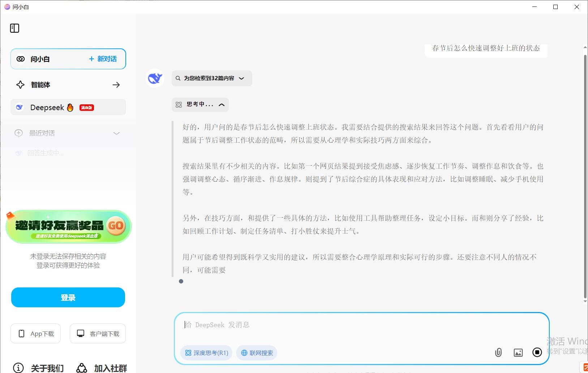Upload an image using the picture icon
This screenshot has width=588, height=373.
[518, 352]
